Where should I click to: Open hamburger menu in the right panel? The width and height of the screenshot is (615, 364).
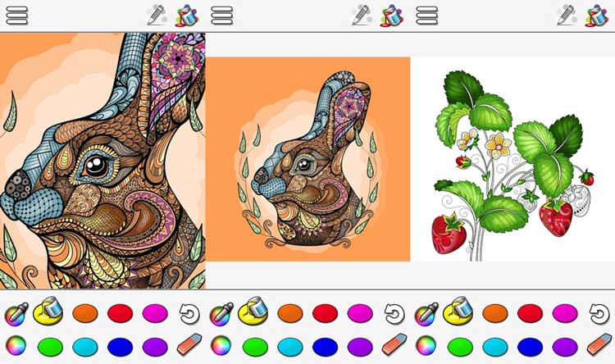(x=426, y=16)
